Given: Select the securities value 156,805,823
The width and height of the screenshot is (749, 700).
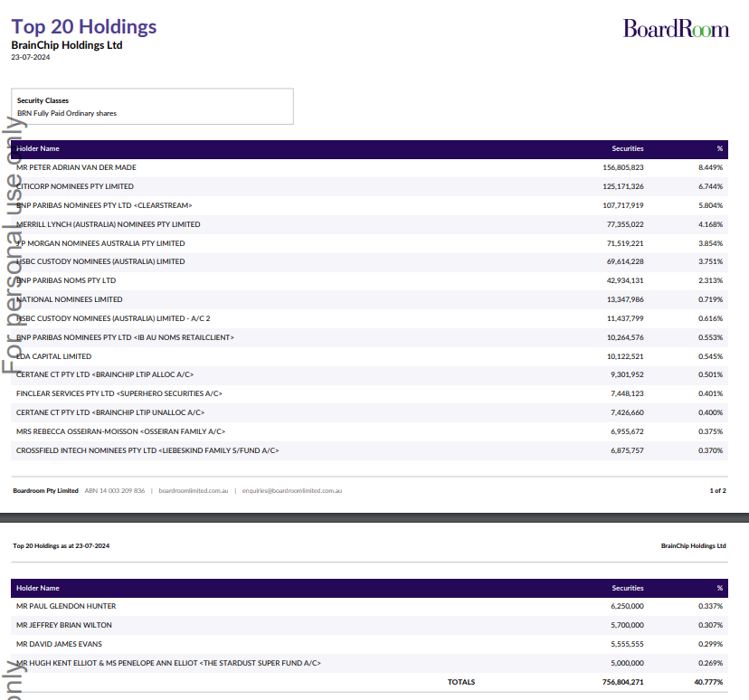Looking at the screenshot, I should [623, 167].
